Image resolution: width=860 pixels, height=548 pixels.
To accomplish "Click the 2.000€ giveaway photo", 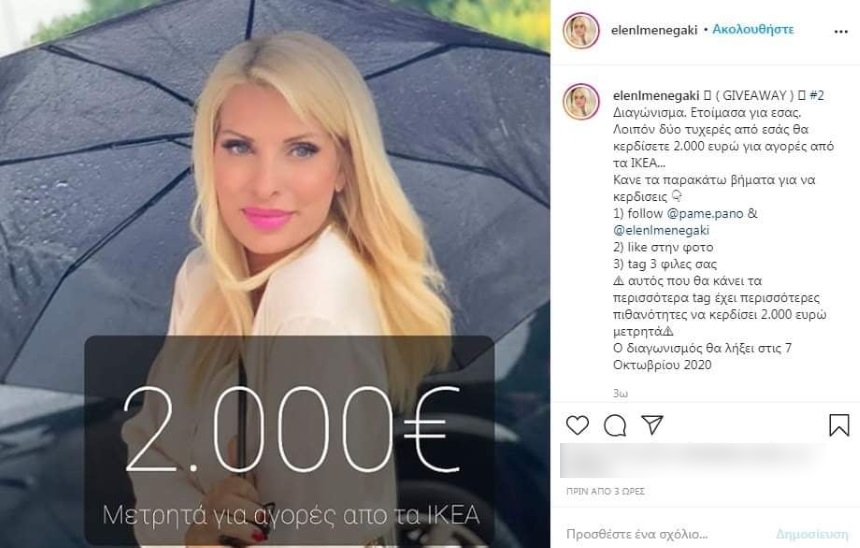I will (275, 274).
